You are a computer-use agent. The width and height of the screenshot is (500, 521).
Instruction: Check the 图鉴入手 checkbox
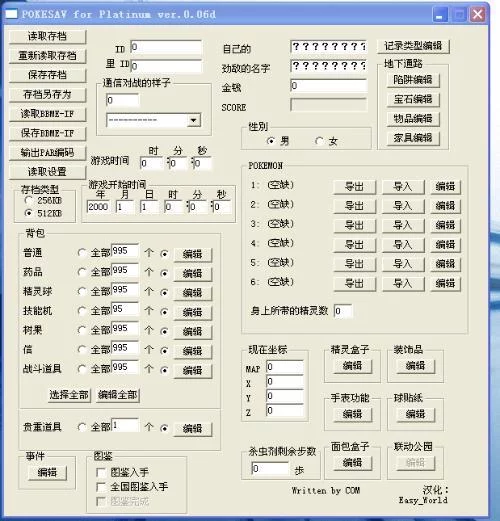click(101, 472)
